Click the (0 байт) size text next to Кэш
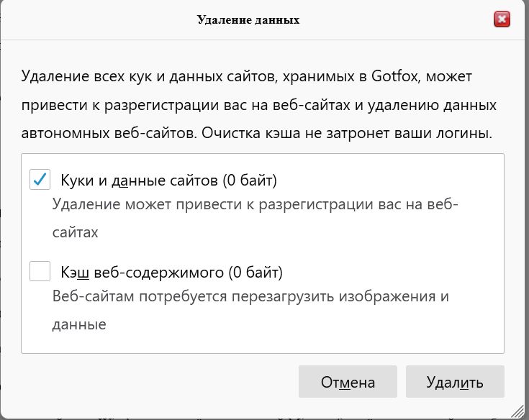 [256, 273]
